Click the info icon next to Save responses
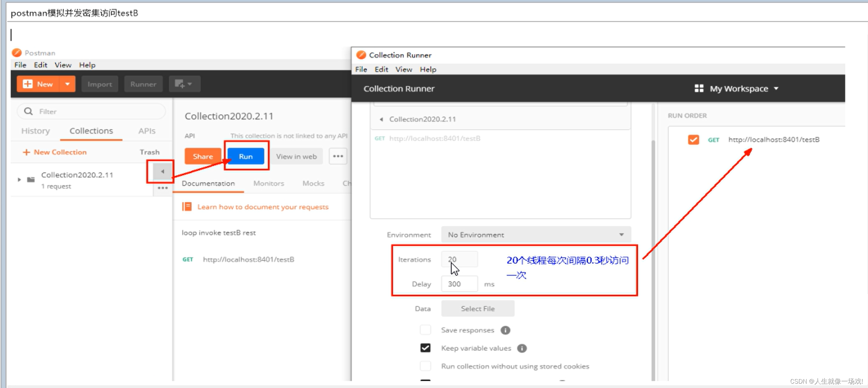 (x=505, y=330)
